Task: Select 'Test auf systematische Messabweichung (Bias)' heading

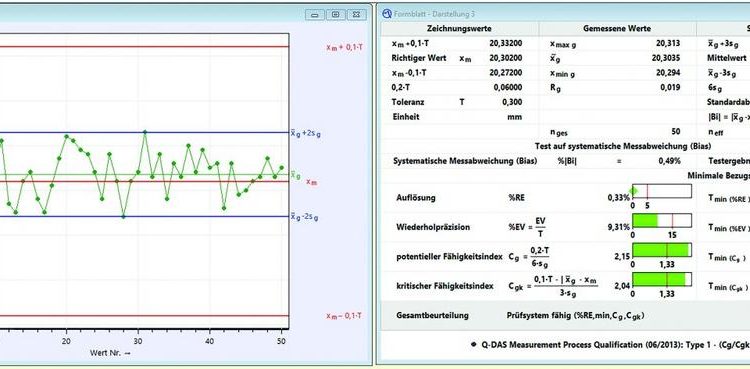Action: pyautogui.click(x=623, y=146)
